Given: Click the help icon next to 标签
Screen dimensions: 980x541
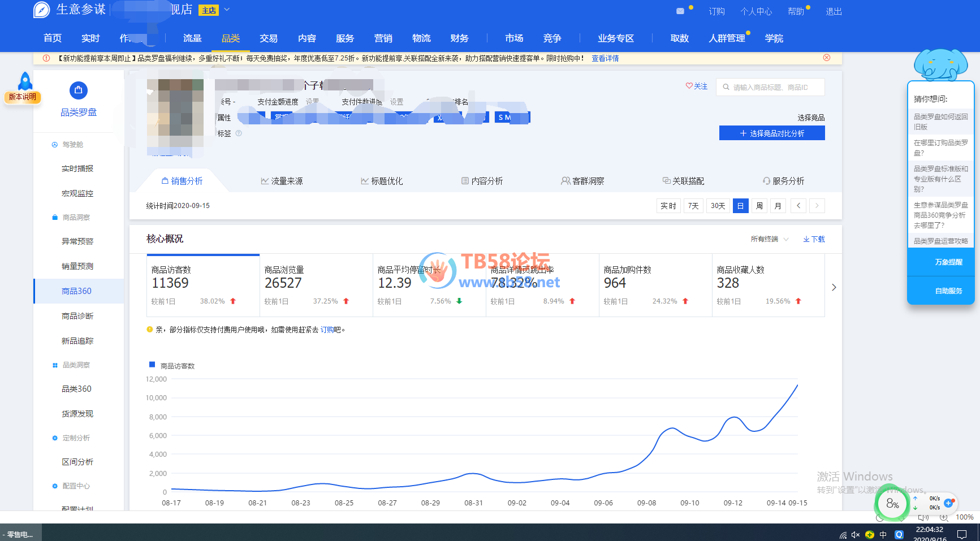Looking at the screenshot, I should click(x=239, y=133).
